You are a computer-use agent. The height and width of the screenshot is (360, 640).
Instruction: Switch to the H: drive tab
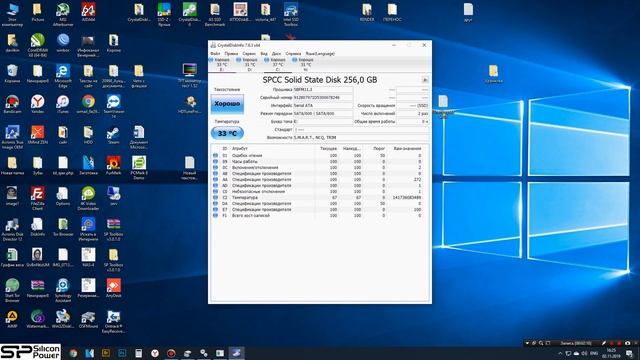[x=305, y=65]
